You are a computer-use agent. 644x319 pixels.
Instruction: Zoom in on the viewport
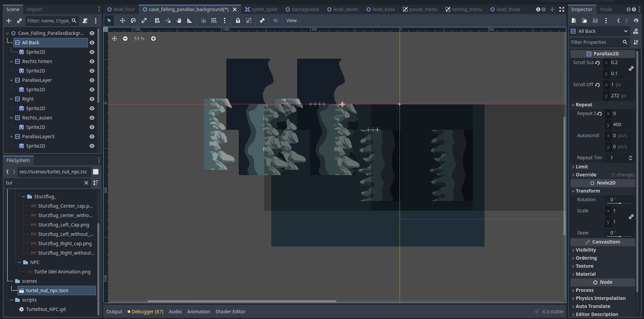pos(153,39)
